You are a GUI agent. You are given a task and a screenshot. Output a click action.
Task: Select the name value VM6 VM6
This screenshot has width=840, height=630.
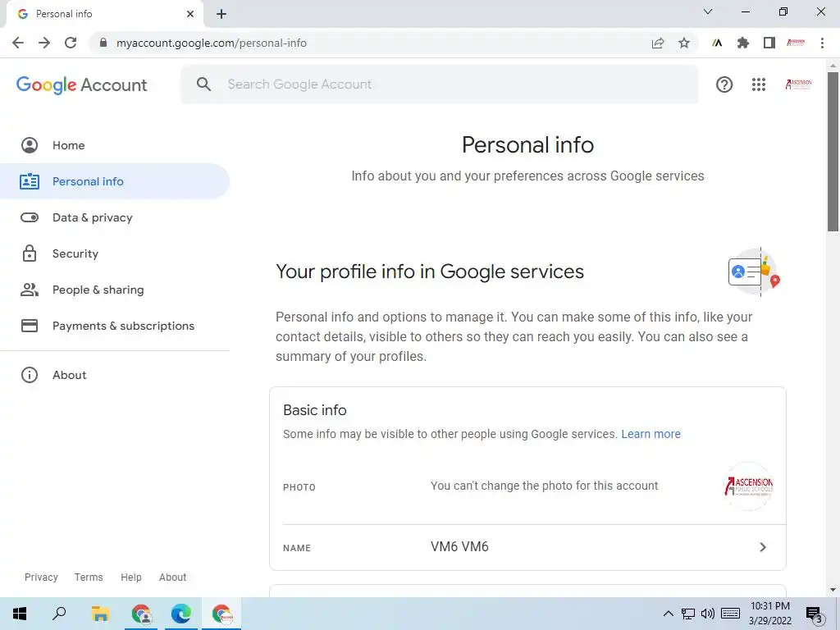coord(459,546)
